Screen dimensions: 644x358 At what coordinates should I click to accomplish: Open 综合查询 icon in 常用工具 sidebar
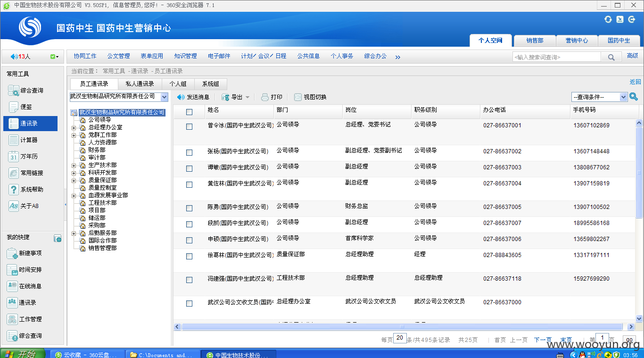tap(13, 91)
